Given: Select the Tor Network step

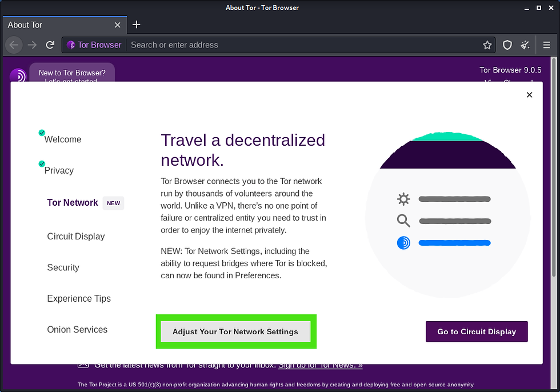Looking at the screenshot, I should 73,202.
